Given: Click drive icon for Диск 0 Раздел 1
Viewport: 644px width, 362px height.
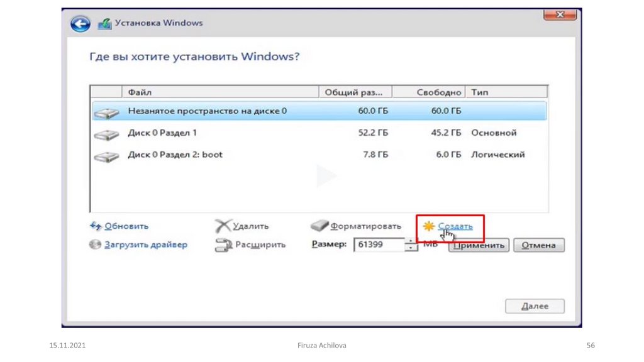Looking at the screenshot, I should point(106,134).
